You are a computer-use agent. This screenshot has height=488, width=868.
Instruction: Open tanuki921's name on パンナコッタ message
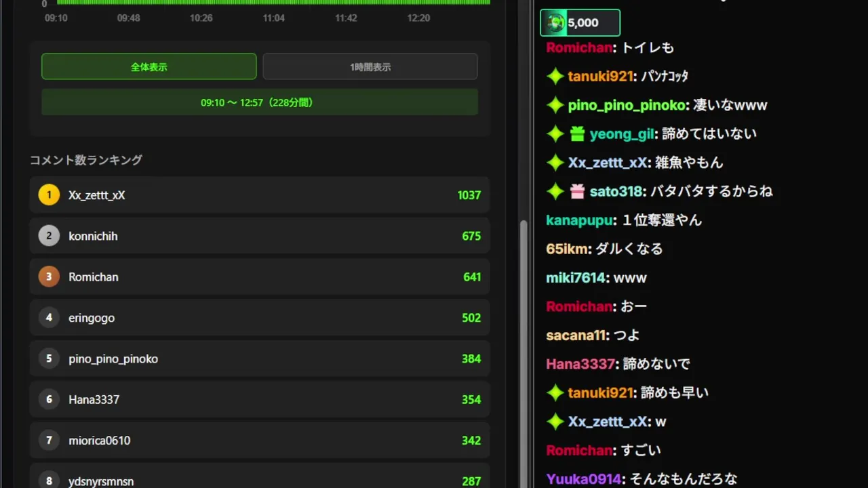click(601, 77)
